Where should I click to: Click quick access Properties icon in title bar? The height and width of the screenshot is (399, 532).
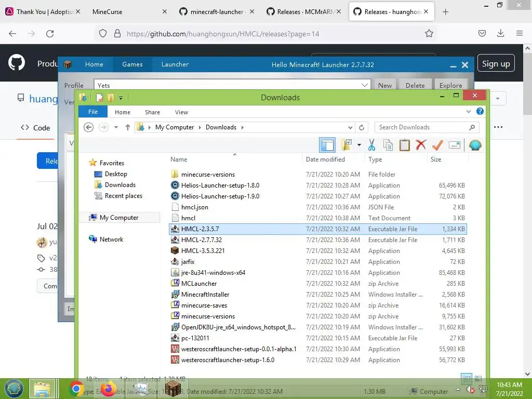pos(99,98)
